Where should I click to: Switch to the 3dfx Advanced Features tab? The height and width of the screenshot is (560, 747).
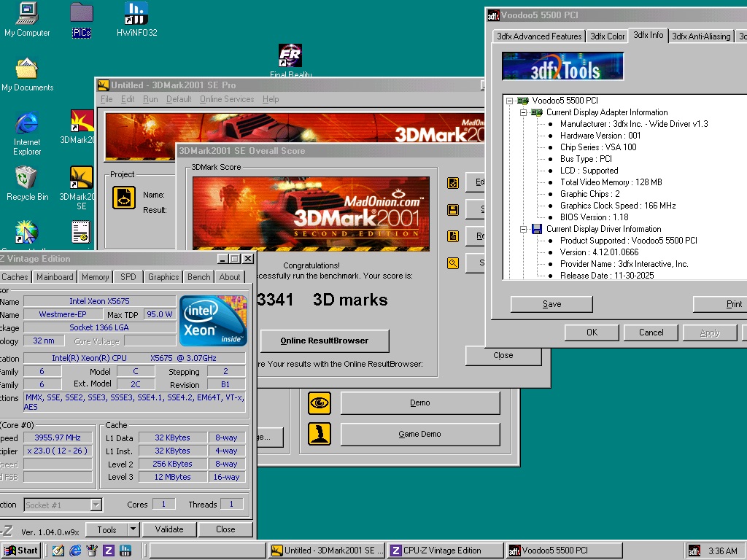point(539,36)
